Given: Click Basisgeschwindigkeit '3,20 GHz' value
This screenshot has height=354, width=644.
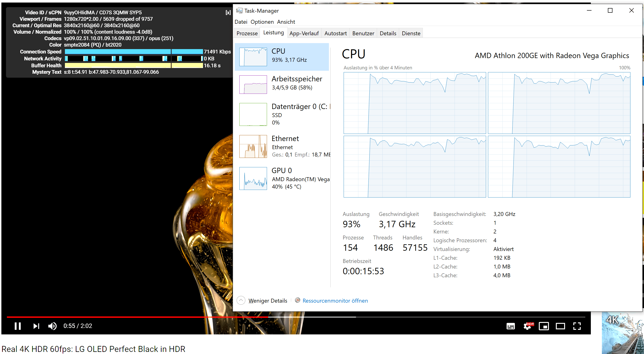Looking at the screenshot, I should pyautogui.click(x=504, y=214).
